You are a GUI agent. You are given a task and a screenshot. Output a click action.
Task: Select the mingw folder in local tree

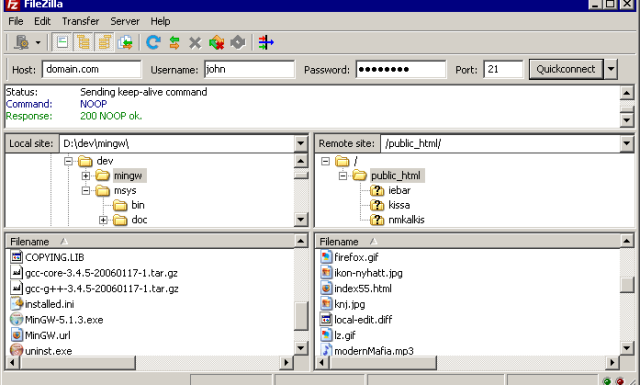click(128, 176)
